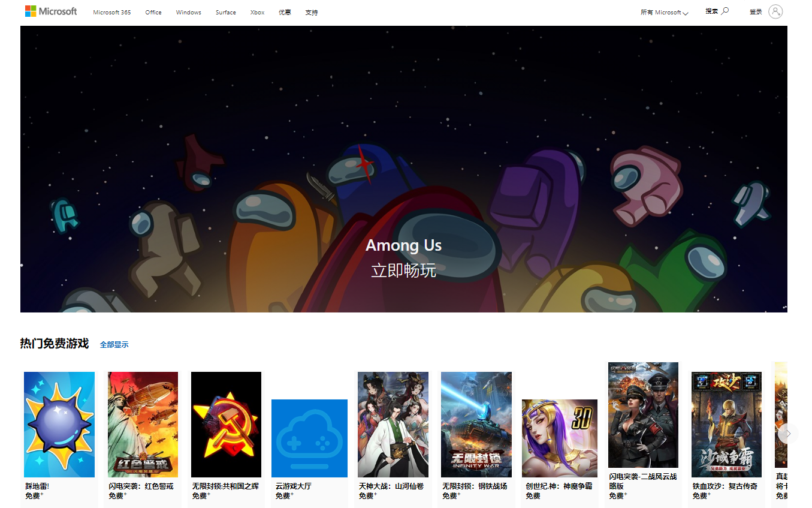Click the 云游戏大厅 title text

294,486
